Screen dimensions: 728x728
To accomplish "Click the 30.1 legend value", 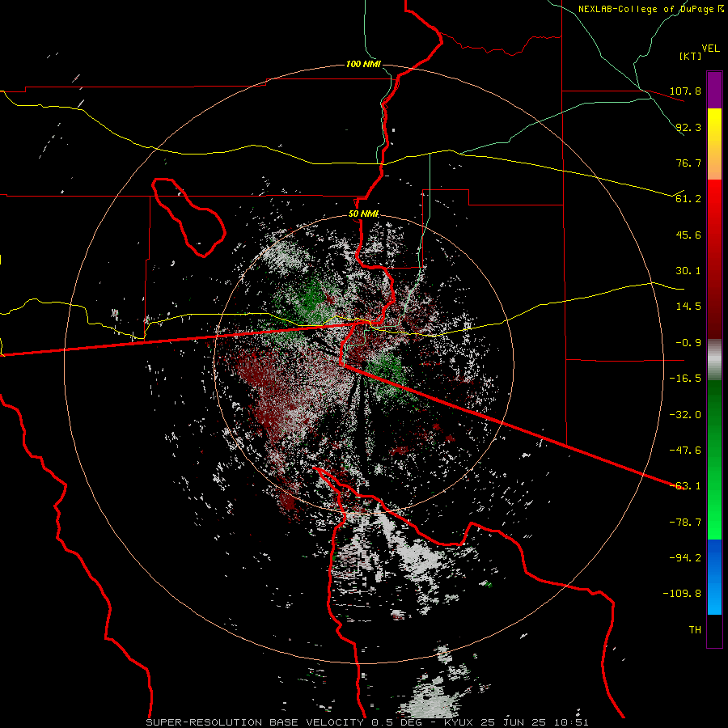I will [688, 271].
